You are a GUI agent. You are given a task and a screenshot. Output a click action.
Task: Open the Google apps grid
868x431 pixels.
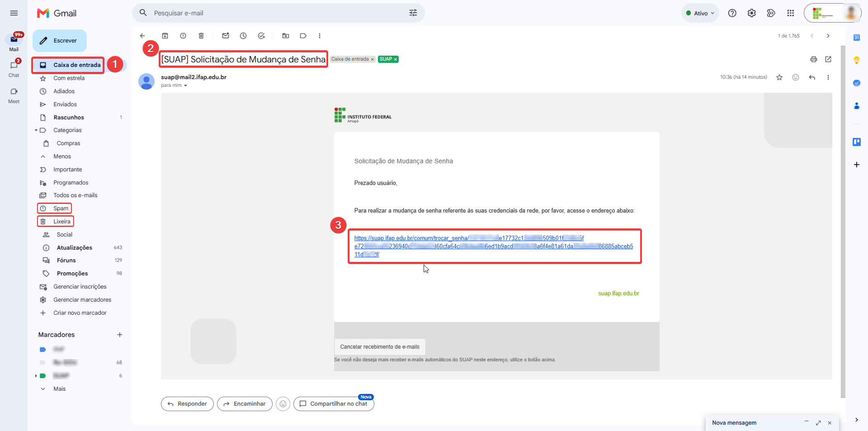790,13
